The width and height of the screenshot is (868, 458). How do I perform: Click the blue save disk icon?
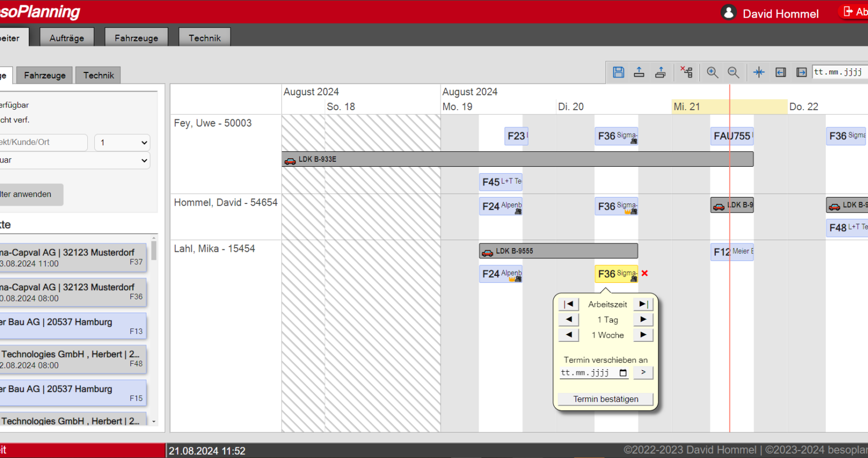pos(618,72)
